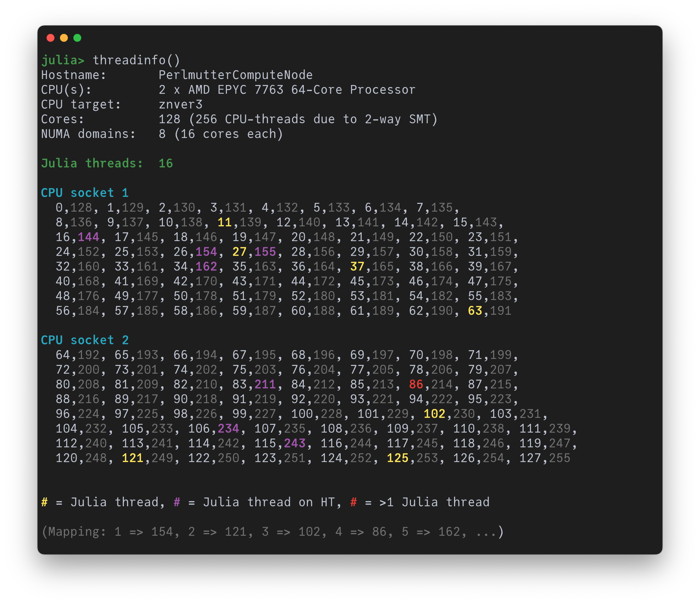Click purple highlighted CPU 144
Screen dimensions: 700x604
(89, 237)
